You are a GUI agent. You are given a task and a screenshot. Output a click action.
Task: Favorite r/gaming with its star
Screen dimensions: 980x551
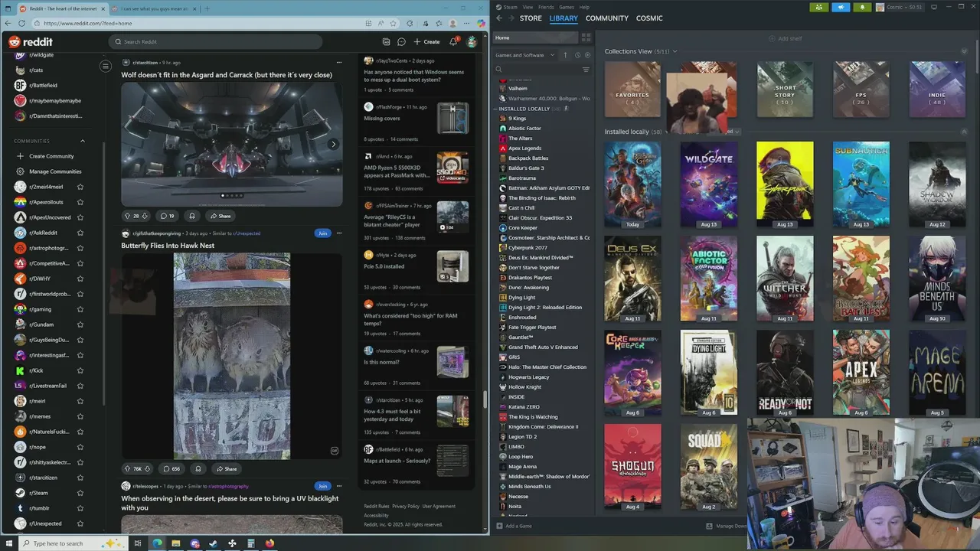pyautogui.click(x=80, y=309)
